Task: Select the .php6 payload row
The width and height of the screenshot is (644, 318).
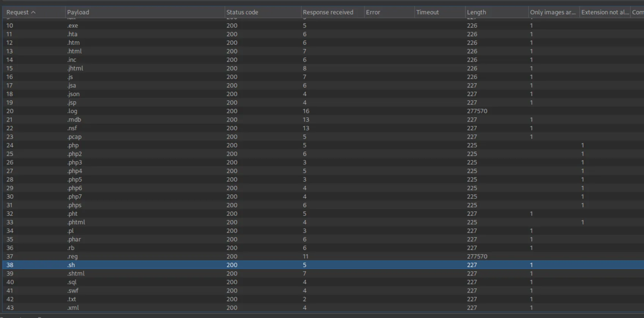Action: click(323, 188)
